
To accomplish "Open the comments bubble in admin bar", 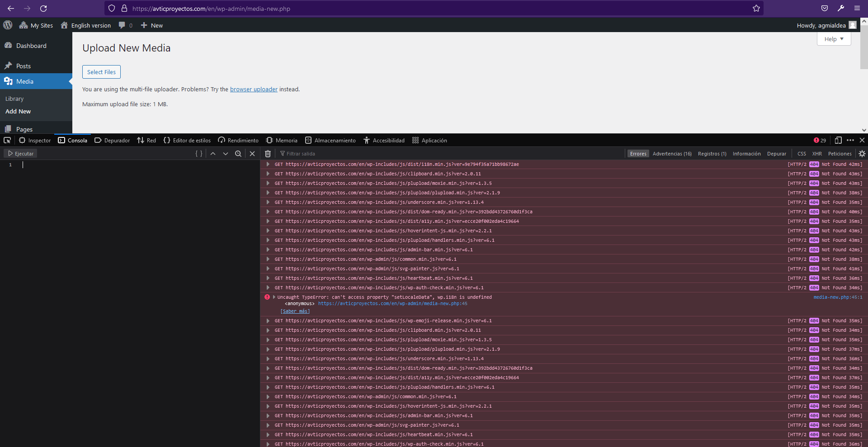I will (126, 25).
